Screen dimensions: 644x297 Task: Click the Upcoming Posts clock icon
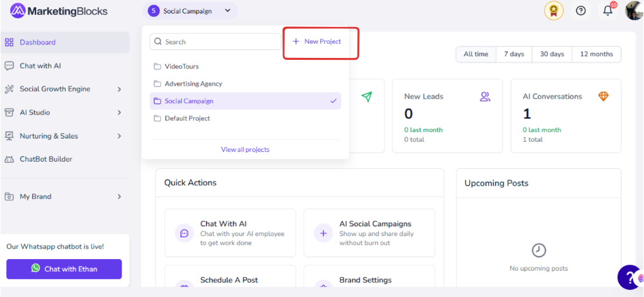point(538,250)
